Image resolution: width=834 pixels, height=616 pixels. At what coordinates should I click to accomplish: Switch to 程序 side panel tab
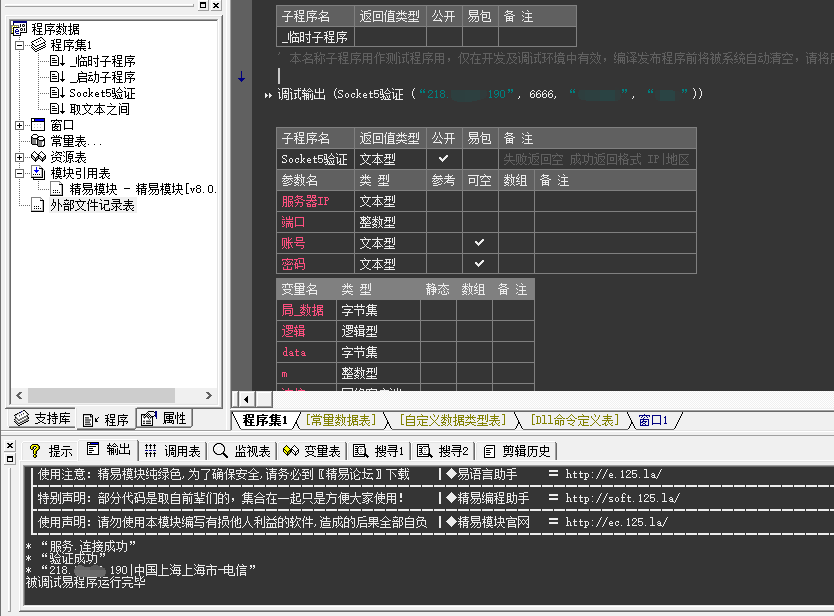(106, 420)
